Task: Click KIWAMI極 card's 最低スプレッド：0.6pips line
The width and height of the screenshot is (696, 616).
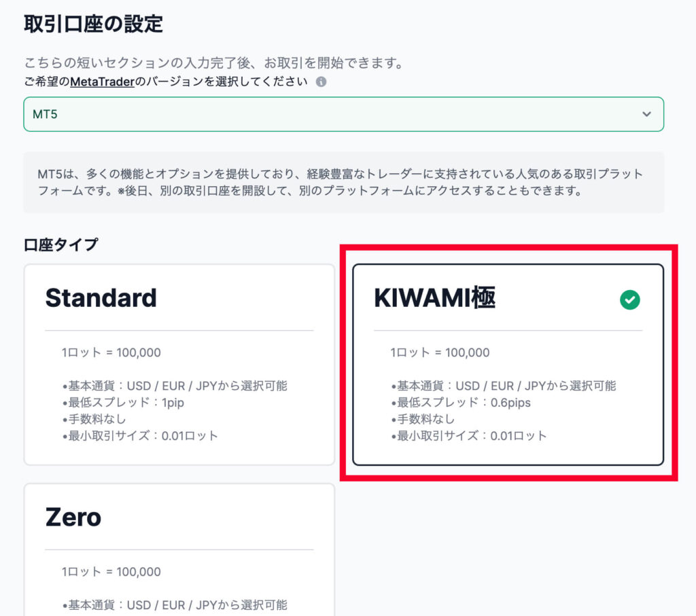Action: (x=461, y=403)
